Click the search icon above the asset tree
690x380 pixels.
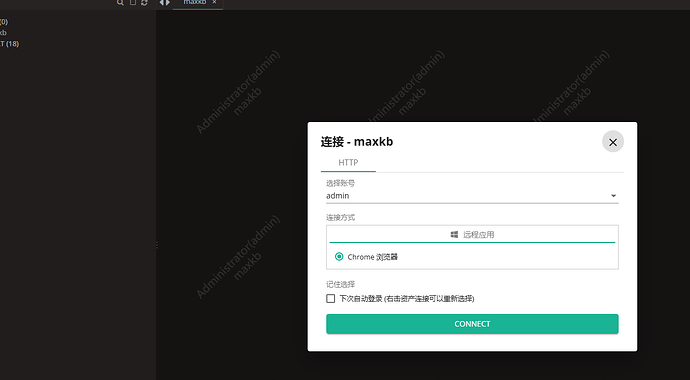pos(120,2)
